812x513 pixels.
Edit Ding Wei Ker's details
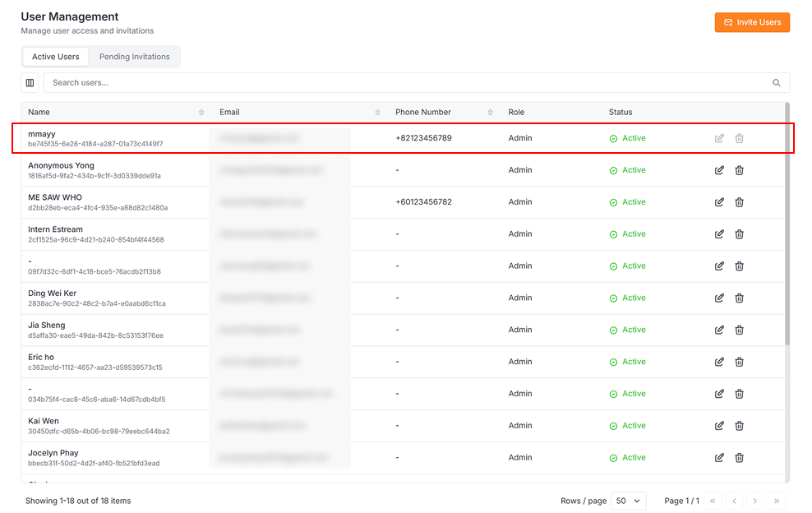(719, 298)
